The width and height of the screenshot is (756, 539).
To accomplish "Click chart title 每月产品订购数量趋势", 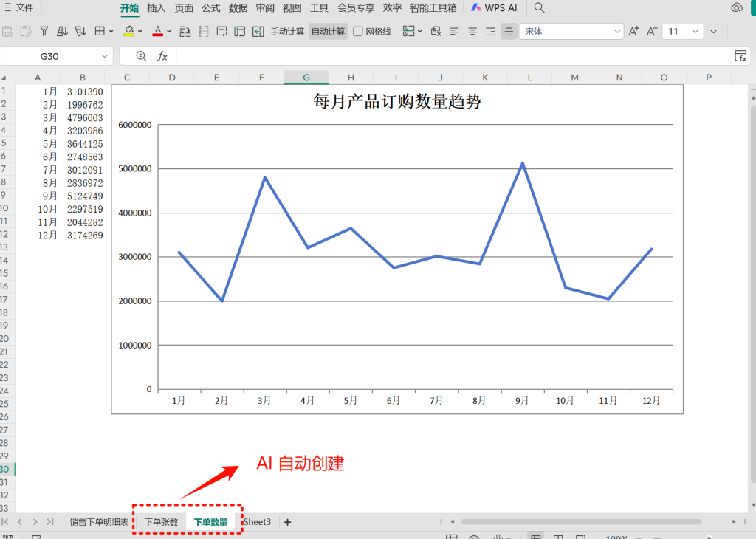I will tap(396, 102).
